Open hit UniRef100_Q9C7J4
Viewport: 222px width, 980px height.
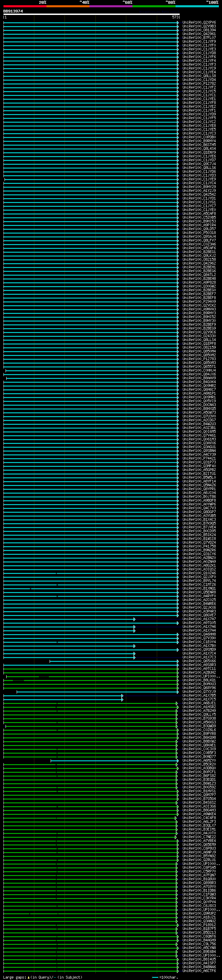click(199, 164)
